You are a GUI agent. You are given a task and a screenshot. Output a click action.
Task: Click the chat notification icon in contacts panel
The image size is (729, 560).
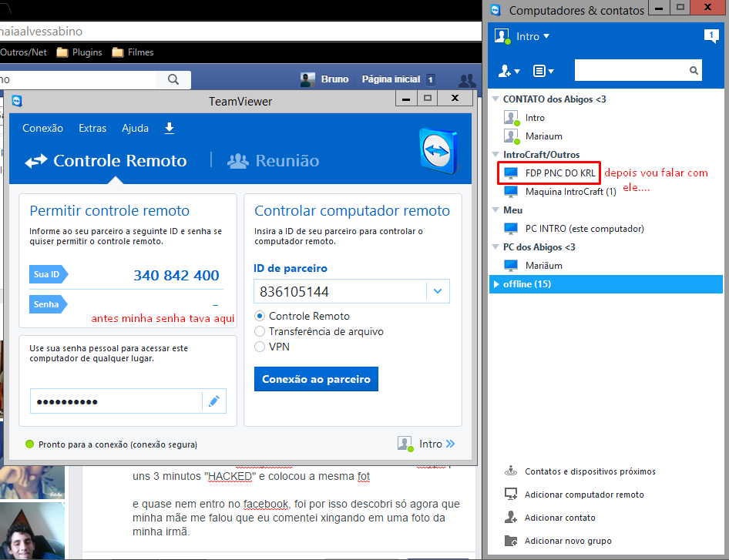tap(711, 35)
